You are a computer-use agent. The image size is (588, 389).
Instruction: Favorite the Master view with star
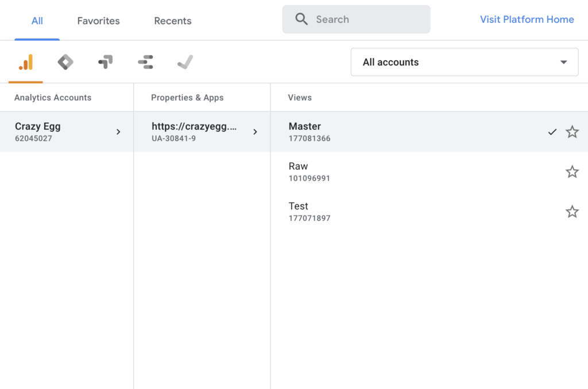pyautogui.click(x=572, y=132)
